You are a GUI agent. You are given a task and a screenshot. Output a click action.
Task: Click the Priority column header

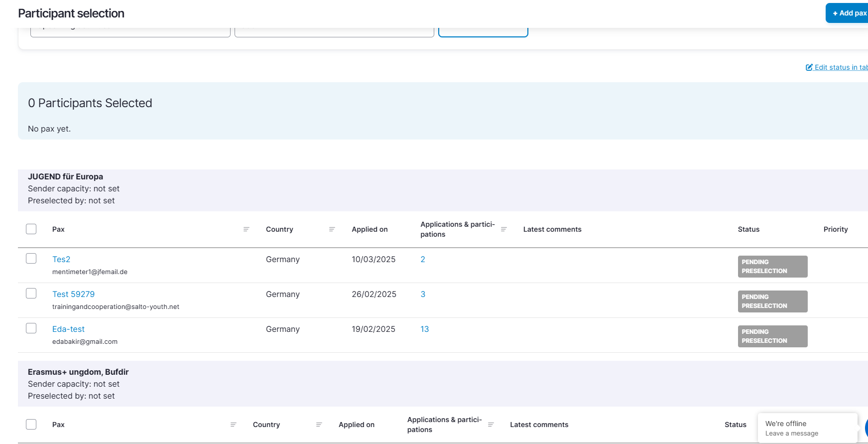point(836,229)
